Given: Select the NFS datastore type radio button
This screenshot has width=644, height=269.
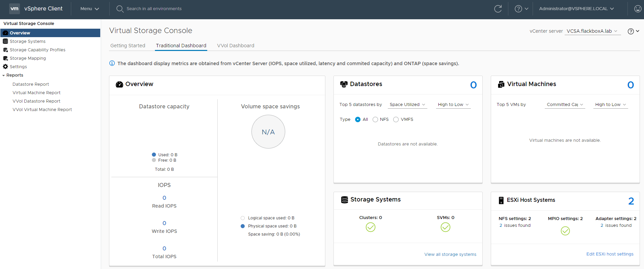Looking at the screenshot, I should 375,119.
